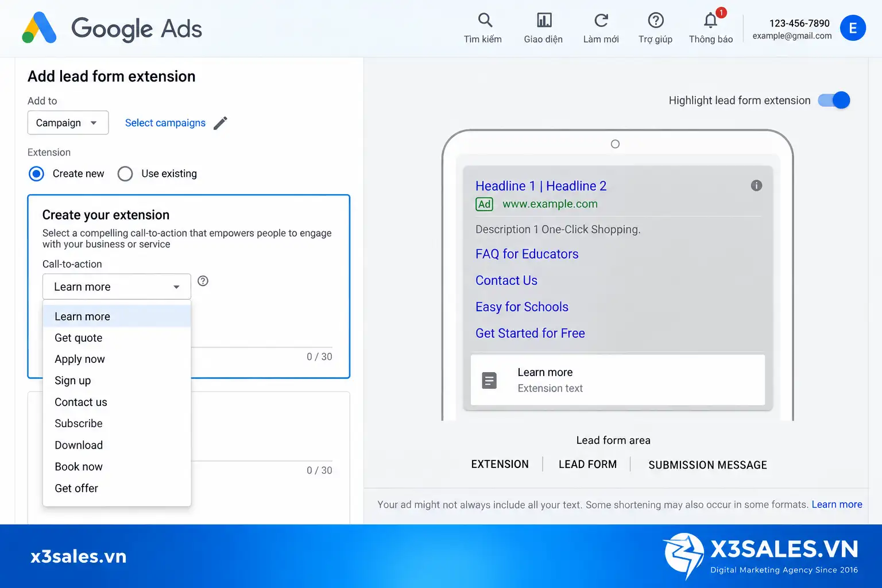
Task: Choose Contact us option
Action: click(x=117, y=402)
